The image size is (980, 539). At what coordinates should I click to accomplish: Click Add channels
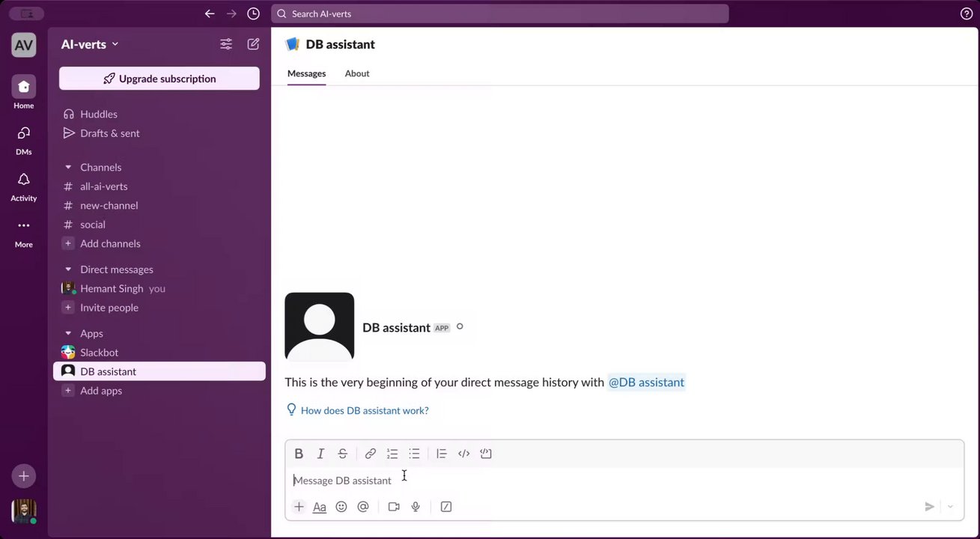coord(159,243)
